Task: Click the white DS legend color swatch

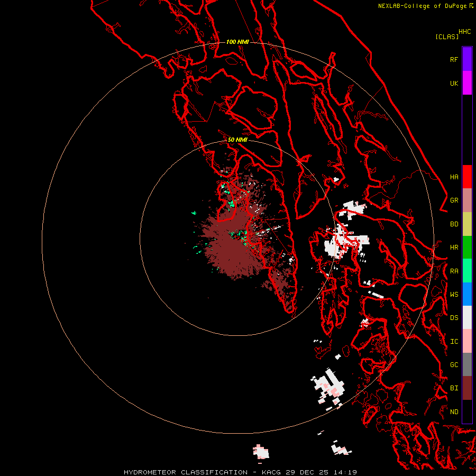Action: [467, 317]
